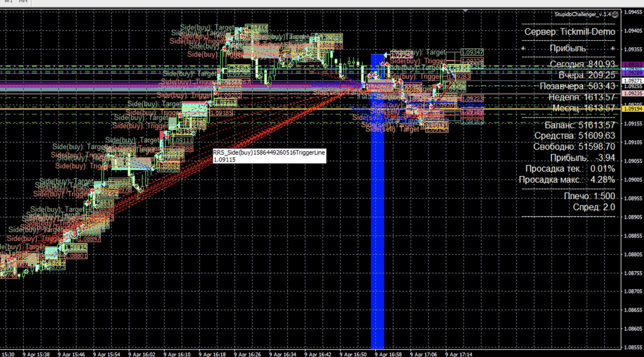Click the purple 1.09312 price axis tag
The image size is (644, 357).
(633, 65)
